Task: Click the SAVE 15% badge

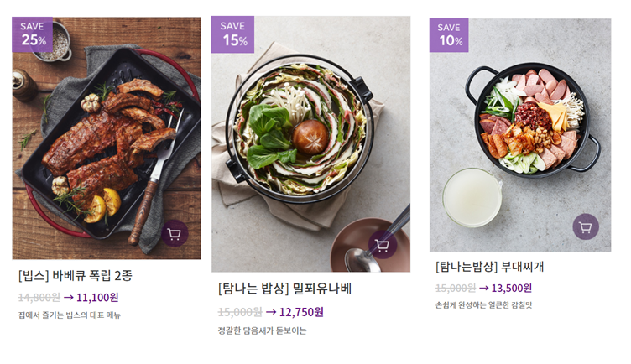Action: click(x=232, y=34)
